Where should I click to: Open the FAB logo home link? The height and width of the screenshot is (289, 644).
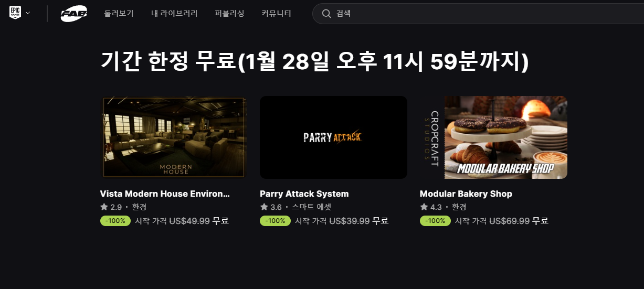(x=73, y=14)
